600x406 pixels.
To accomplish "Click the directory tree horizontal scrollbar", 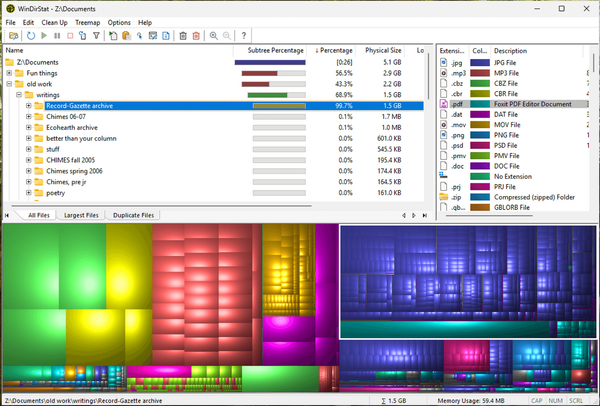I will [x=161, y=206].
